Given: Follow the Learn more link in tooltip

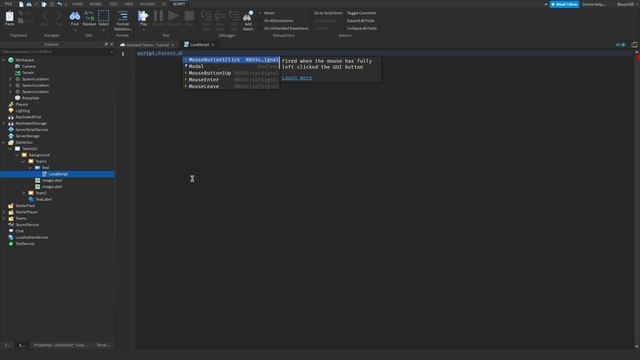Looking at the screenshot, I should [297, 78].
